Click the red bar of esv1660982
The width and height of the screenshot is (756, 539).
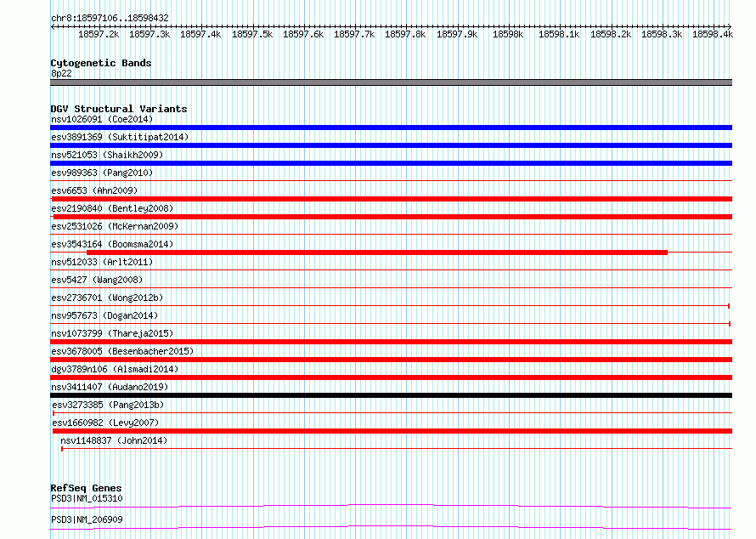coord(392,431)
